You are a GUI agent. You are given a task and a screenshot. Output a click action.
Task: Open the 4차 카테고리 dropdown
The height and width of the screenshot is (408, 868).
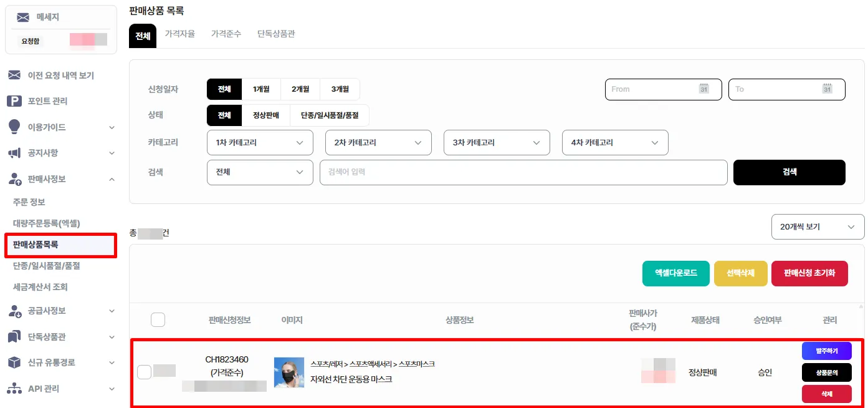615,142
